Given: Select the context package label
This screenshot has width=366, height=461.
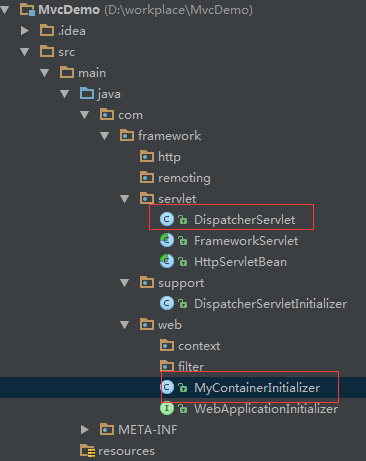Looking at the screenshot, I should tap(199, 346).
